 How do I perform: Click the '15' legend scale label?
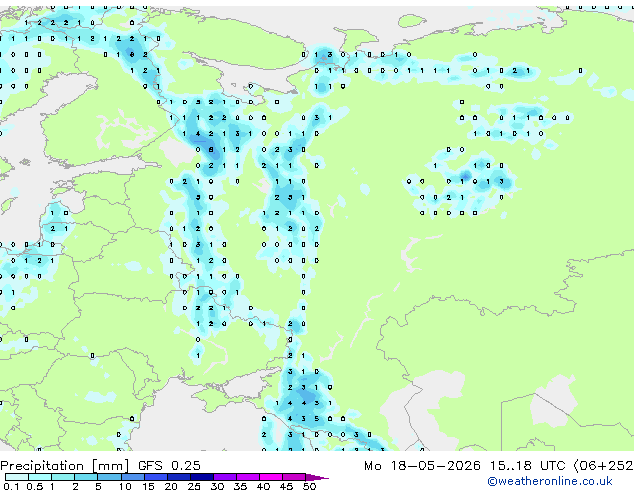pyautogui.click(x=148, y=486)
